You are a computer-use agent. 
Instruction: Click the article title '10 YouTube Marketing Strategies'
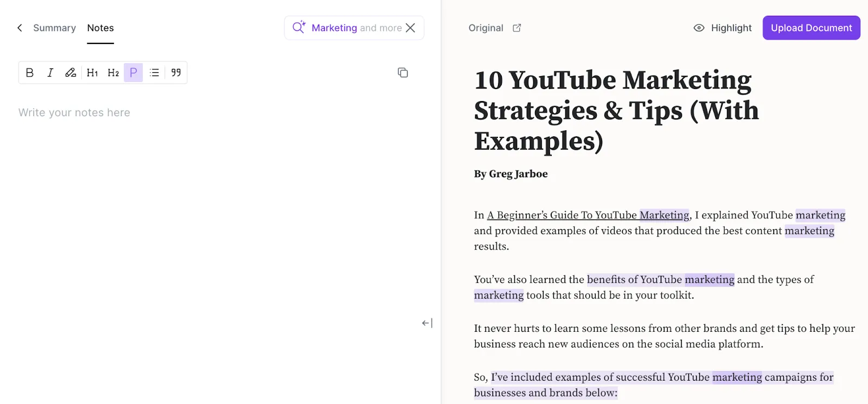[616, 110]
